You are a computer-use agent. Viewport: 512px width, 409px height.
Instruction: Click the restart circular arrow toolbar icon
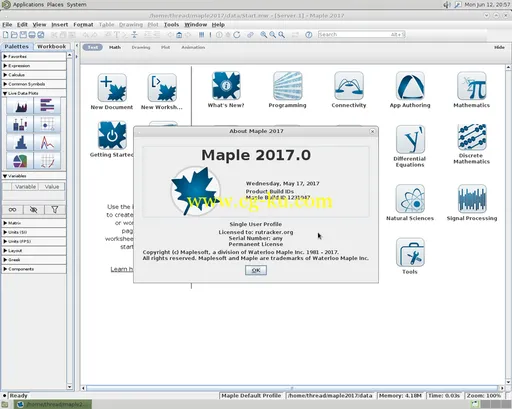click(237, 35)
